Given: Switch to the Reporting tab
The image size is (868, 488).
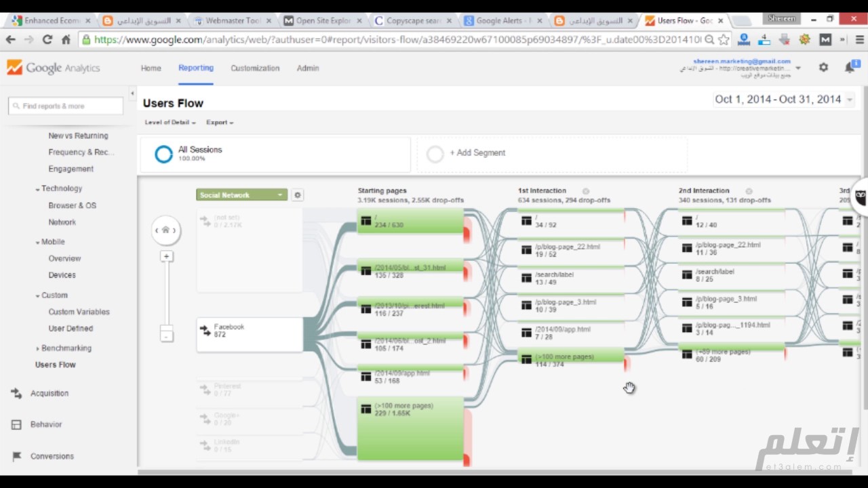Looking at the screenshot, I should point(196,68).
